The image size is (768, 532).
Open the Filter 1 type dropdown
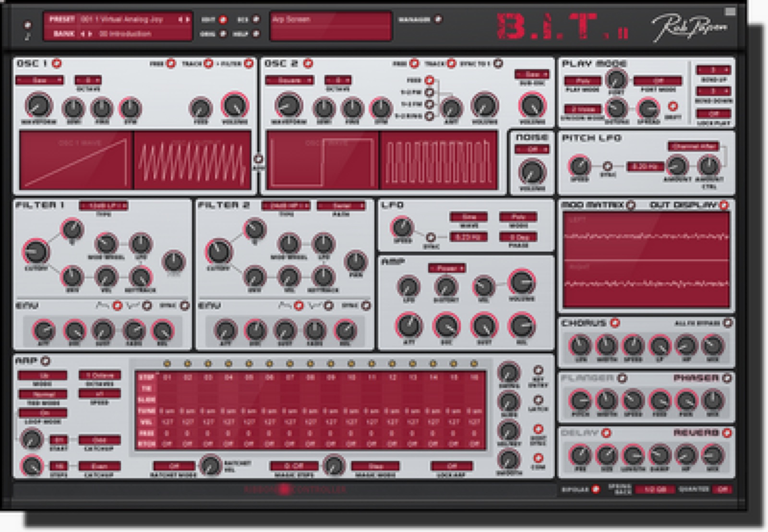click(x=104, y=206)
